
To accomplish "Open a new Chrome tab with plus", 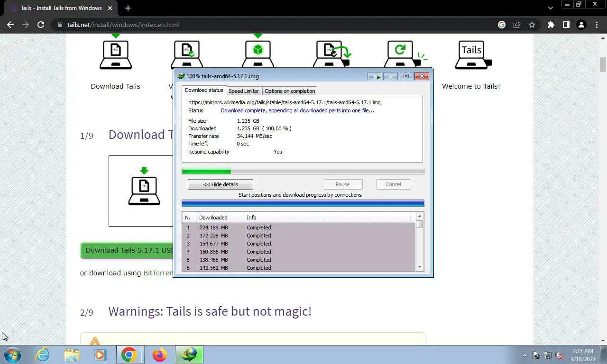I will (x=128, y=8).
